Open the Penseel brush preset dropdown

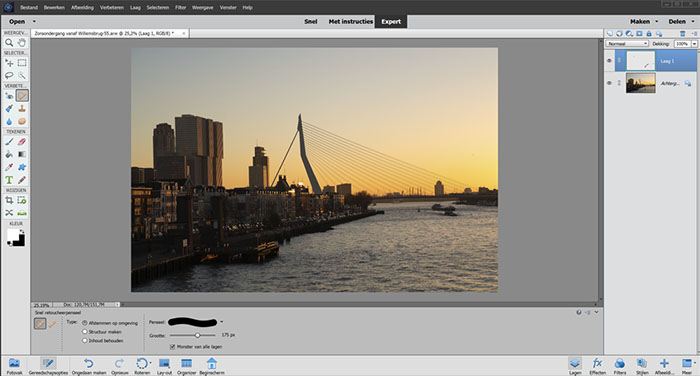coord(222,322)
